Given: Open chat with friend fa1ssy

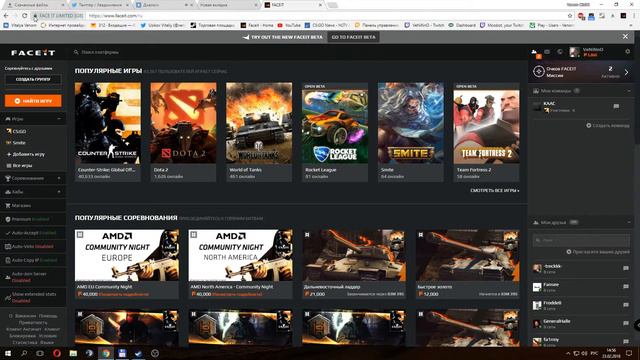Looking at the screenshot, I should pyautogui.click(x=626, y=342).
